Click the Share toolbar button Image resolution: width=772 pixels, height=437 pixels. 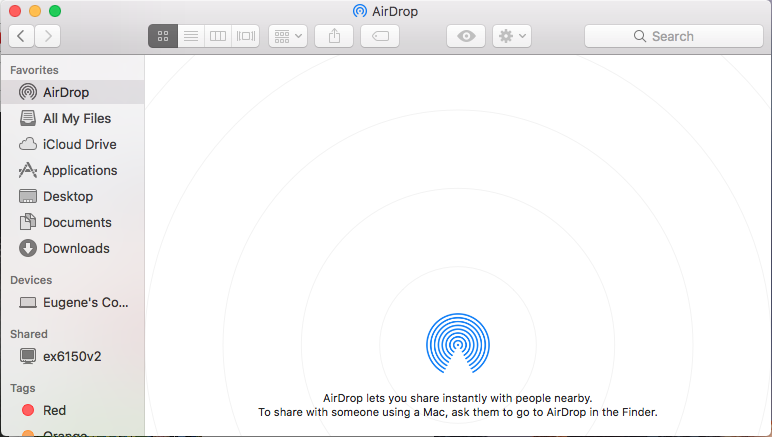coord(334,36)
